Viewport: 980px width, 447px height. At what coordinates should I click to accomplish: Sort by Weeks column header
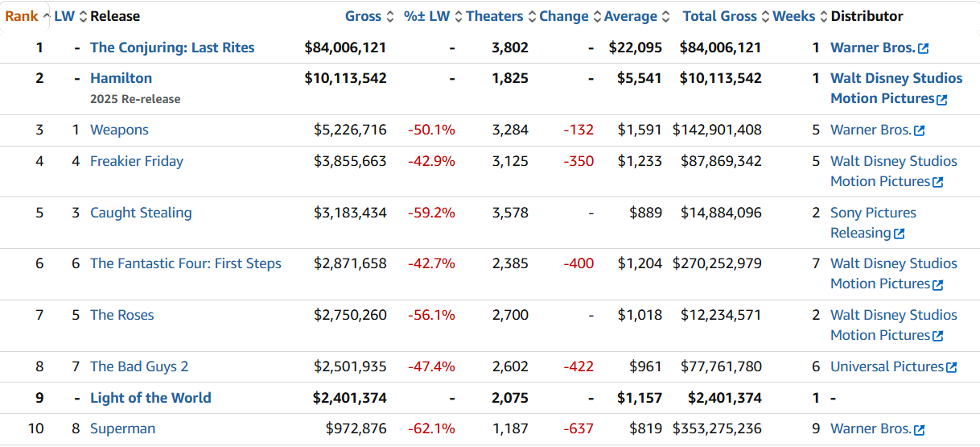point(793,16)
